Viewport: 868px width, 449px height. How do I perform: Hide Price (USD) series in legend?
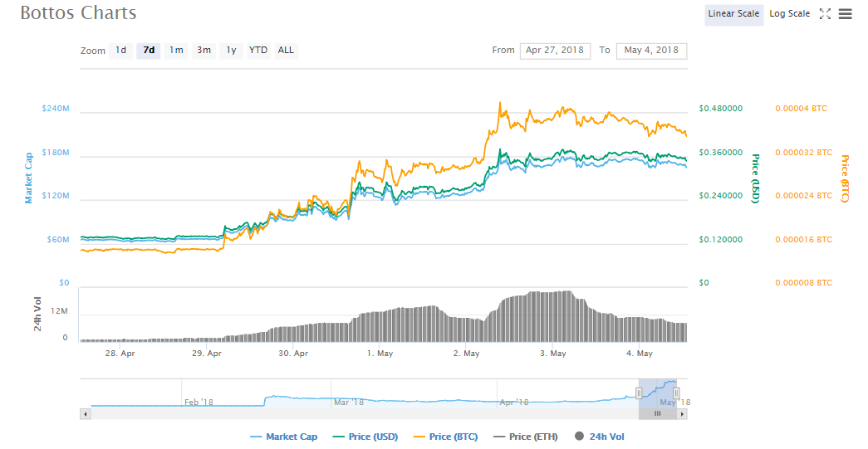click(366, 437)
